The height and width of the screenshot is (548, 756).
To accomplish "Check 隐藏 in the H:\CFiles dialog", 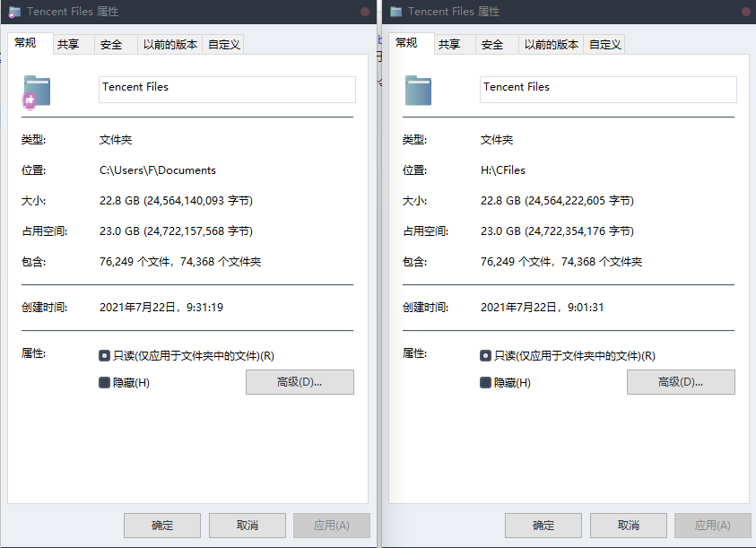I will [x=485, y=383].
